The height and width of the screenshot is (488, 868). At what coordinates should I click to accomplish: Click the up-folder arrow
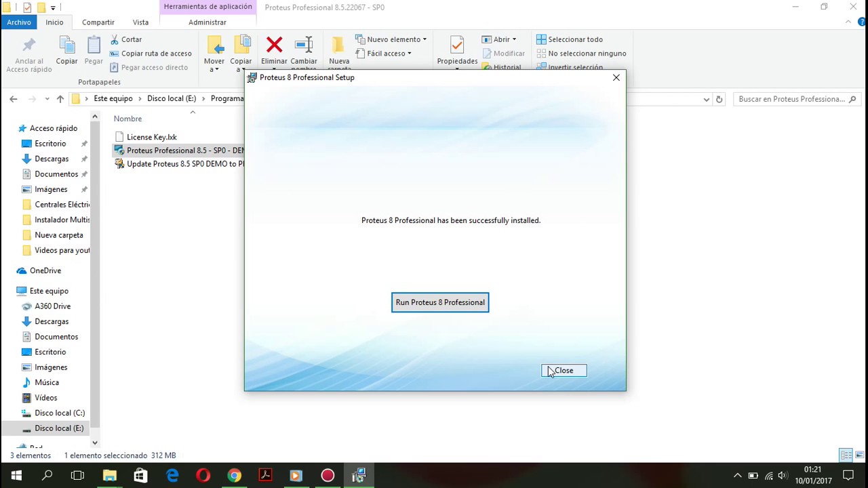coord(60,99)
